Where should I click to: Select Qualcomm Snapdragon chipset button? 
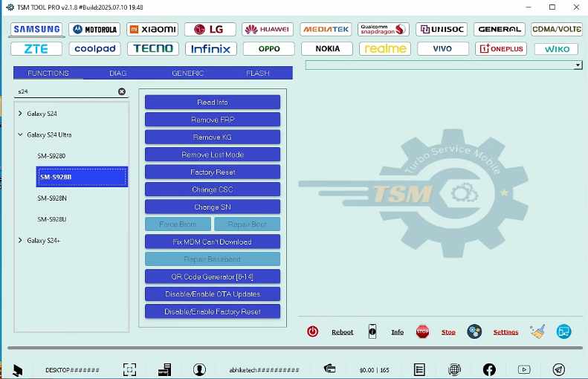click(x=384, y=29)
